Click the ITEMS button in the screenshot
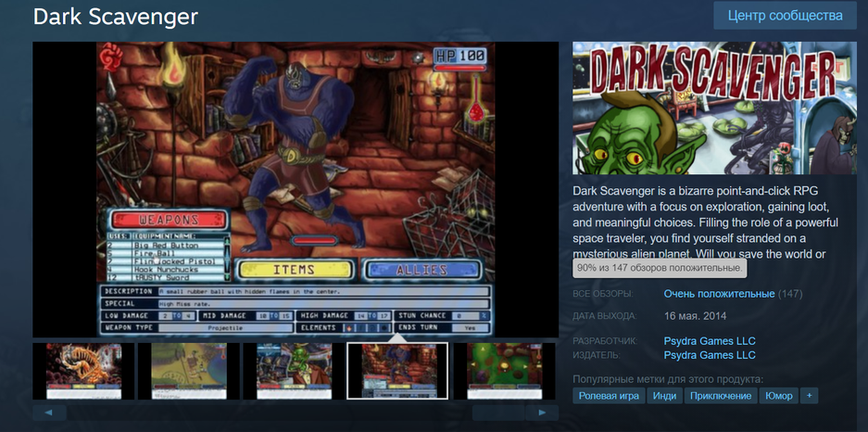 pyautogui.click(x=294, y=270)
